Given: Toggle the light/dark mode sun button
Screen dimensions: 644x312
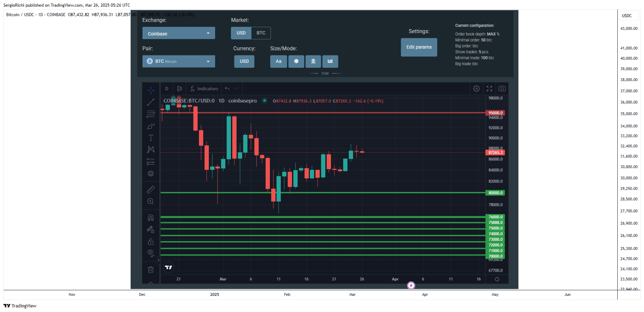Looking at the screenshot, I should pyautogui.click(x=296, y=61).
